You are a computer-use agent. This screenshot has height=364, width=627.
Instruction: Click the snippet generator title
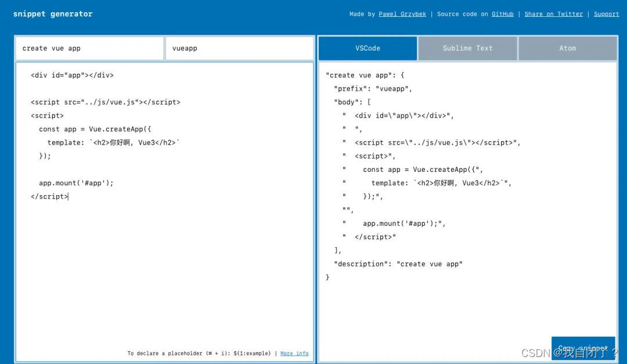point(53,13)
